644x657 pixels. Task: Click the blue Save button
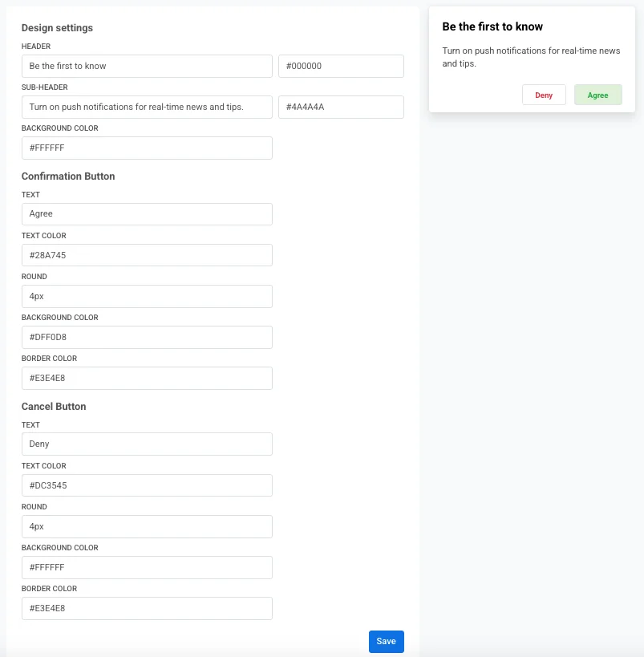point(386,641)
